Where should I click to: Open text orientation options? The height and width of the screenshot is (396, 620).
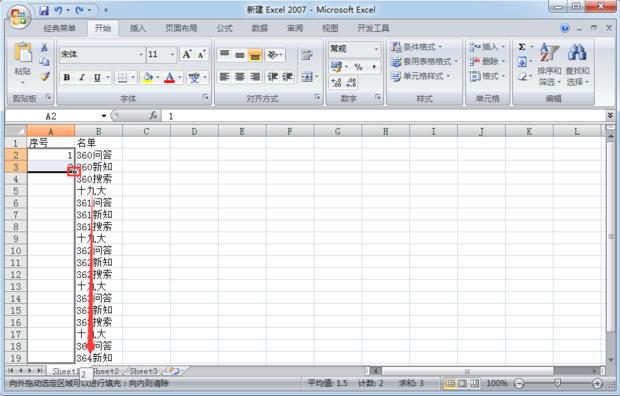[274, 55]
